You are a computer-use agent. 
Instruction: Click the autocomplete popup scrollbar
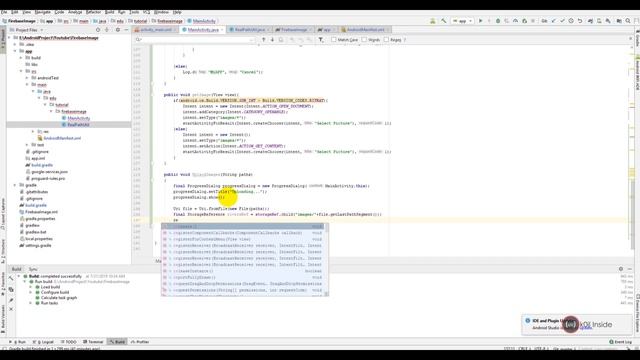tap(326, 260)
